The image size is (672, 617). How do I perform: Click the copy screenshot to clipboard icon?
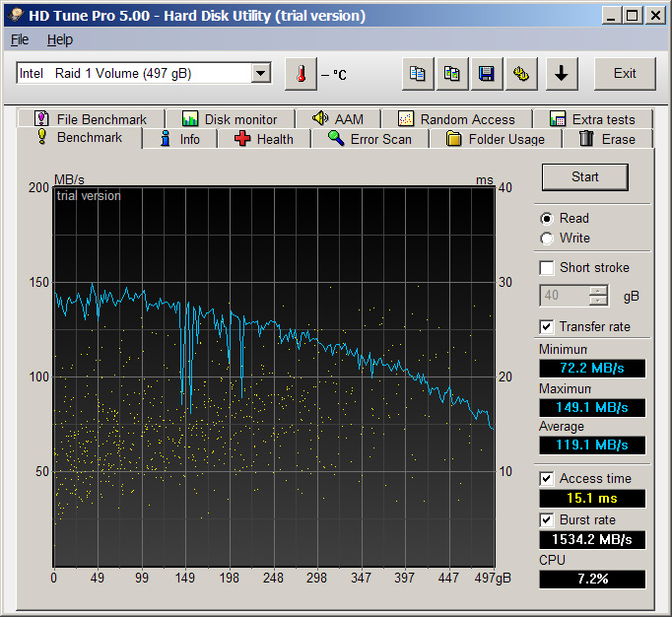point(452,74)
